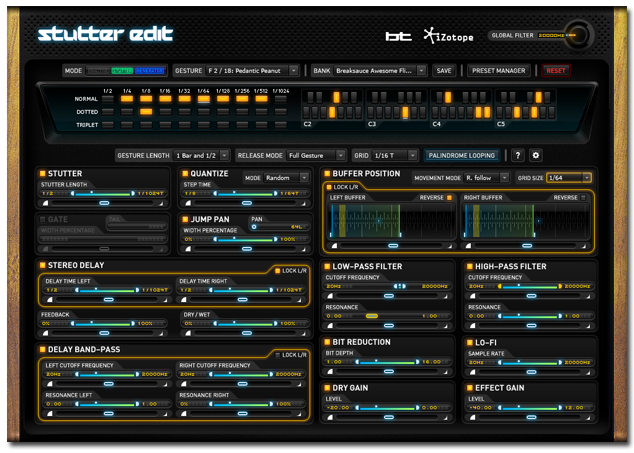
Task: Click the Bit Depth range slider
Action: coord(388,362)
